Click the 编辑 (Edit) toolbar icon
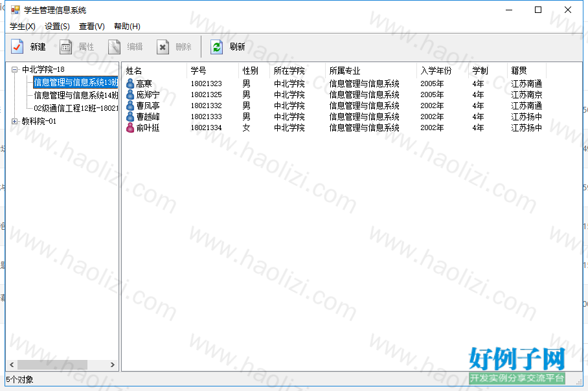Viewport: 588px width, 391px height. pos(115,47)
